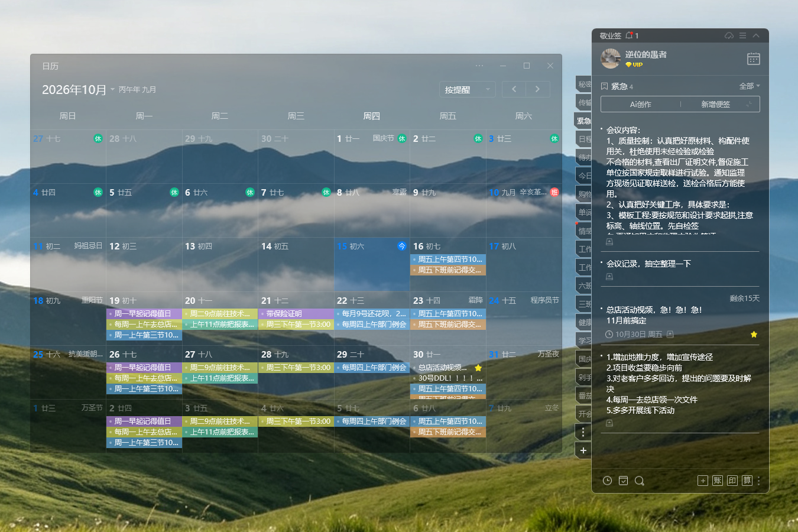Click the boxed plus icon in bottom toolbar
Viewport: 798px width, 532px height.
[x=703, y=481]
